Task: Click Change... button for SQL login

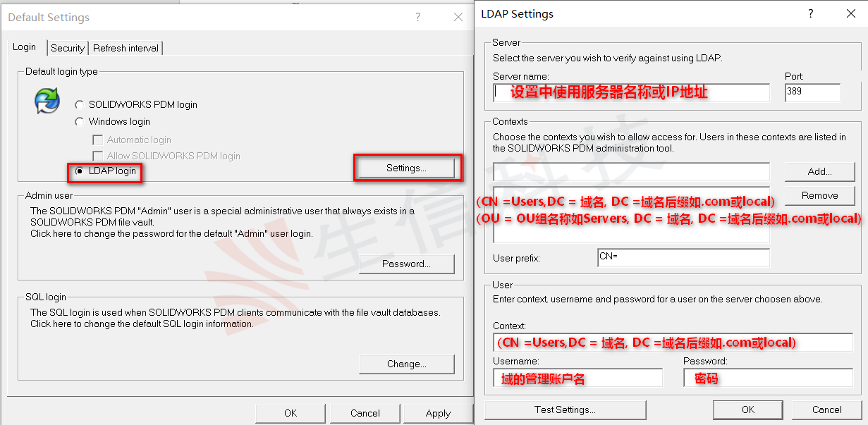Action: pos(406,364)
